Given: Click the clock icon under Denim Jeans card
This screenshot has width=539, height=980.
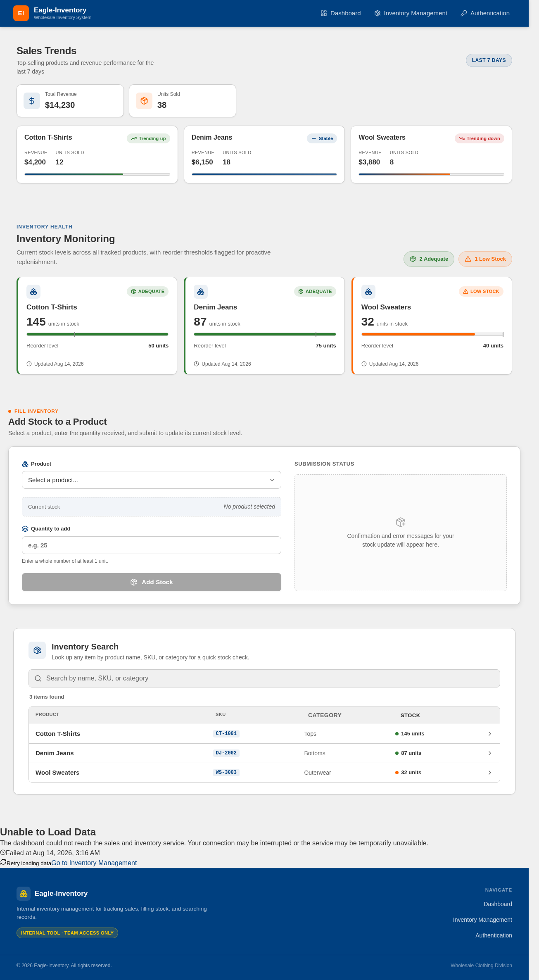Looking at the screenshot, I should pos(197,364).
